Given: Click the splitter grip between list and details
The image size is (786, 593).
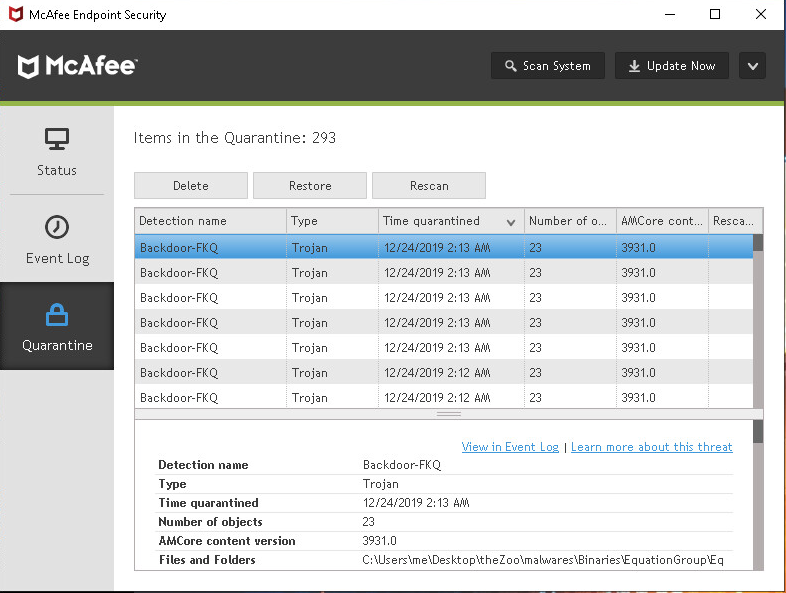Looking at the screenshot, I should coord(449,414).
